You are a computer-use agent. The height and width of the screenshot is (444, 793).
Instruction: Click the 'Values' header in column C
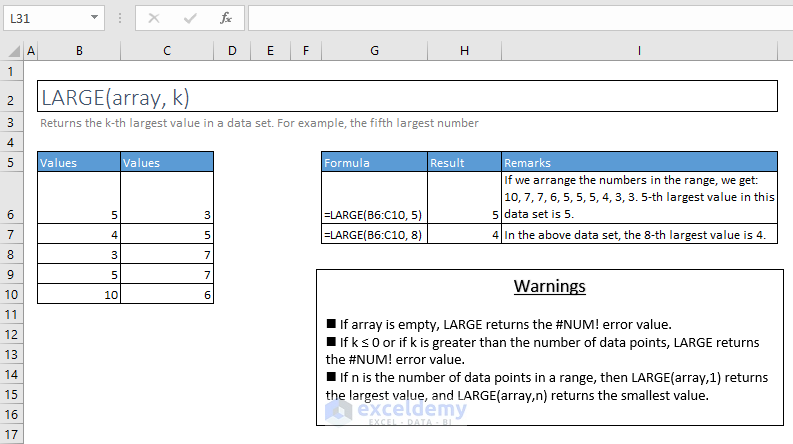tap(167, 162)
